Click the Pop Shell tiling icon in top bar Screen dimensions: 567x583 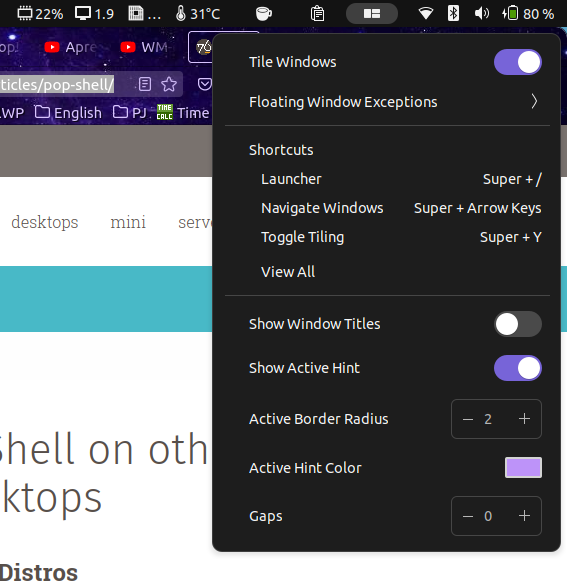(371, 14)
